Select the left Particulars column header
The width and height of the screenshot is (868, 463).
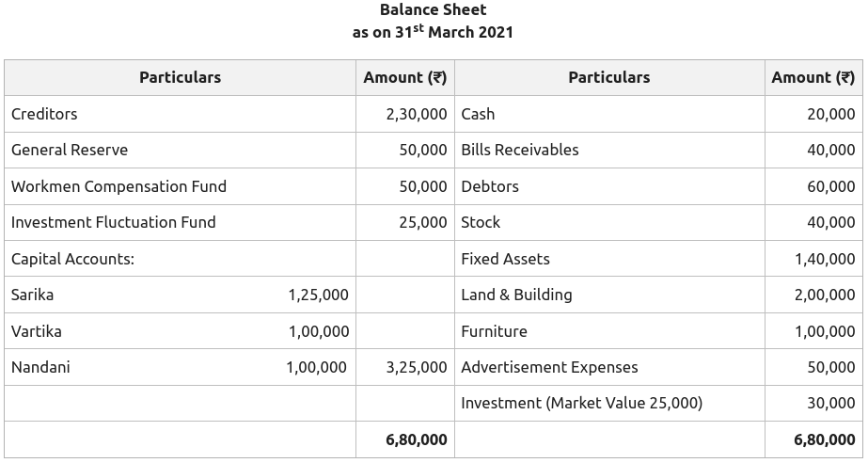tap(180, 78)
